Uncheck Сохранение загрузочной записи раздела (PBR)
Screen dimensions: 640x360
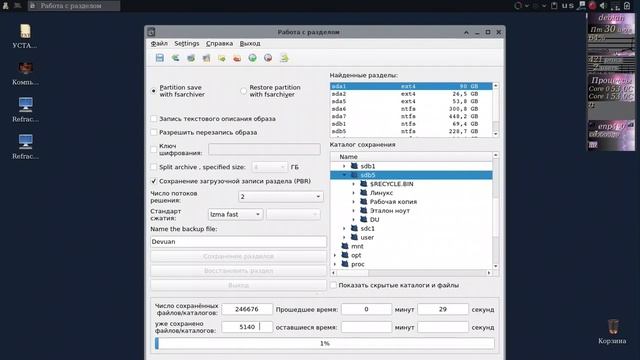(x=154, y=181)
